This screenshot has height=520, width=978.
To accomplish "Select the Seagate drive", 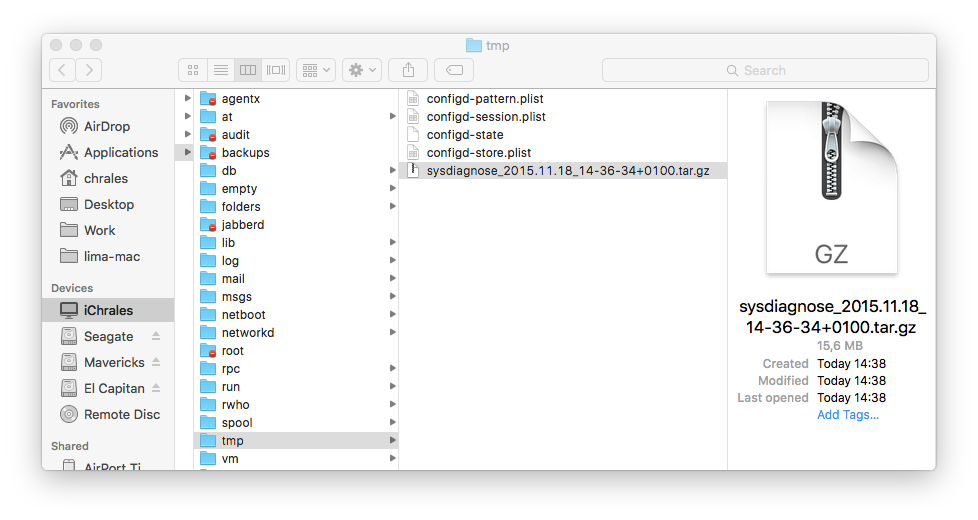I will (109, 337).
